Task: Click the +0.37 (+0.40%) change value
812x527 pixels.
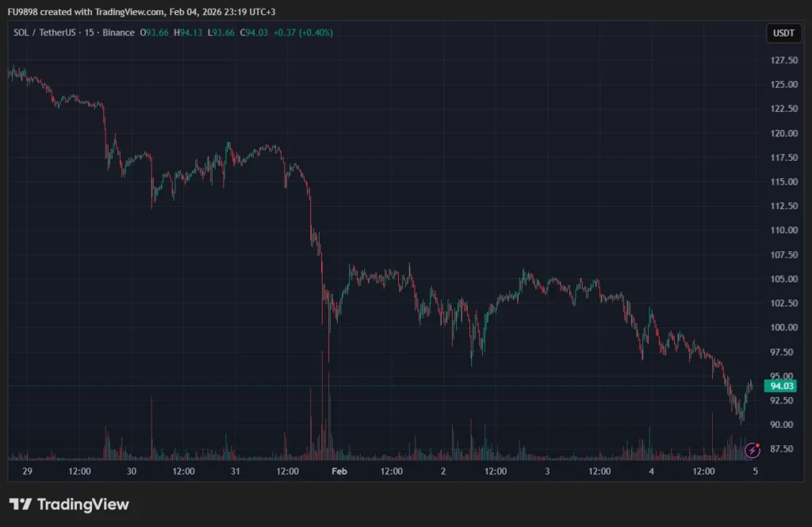Action: [303, 32]
